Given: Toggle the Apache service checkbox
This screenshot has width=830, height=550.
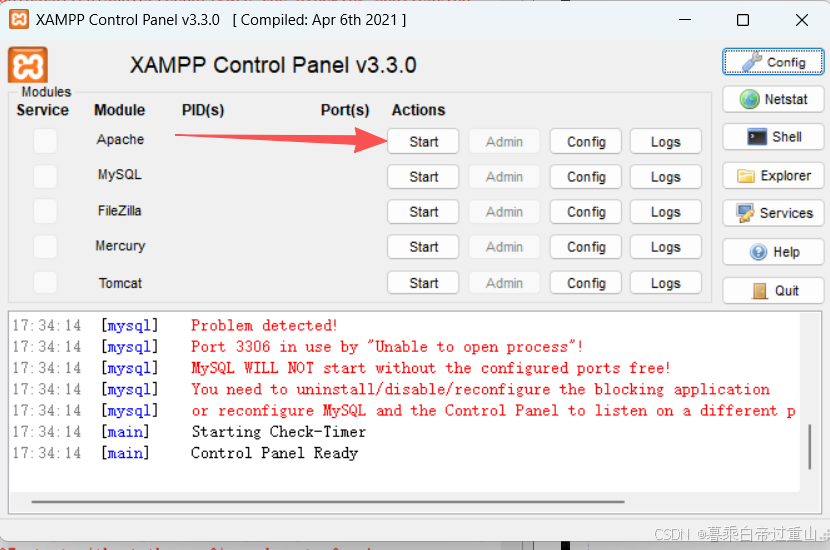Looking at the screenshot, I should (x=45, y=141).
